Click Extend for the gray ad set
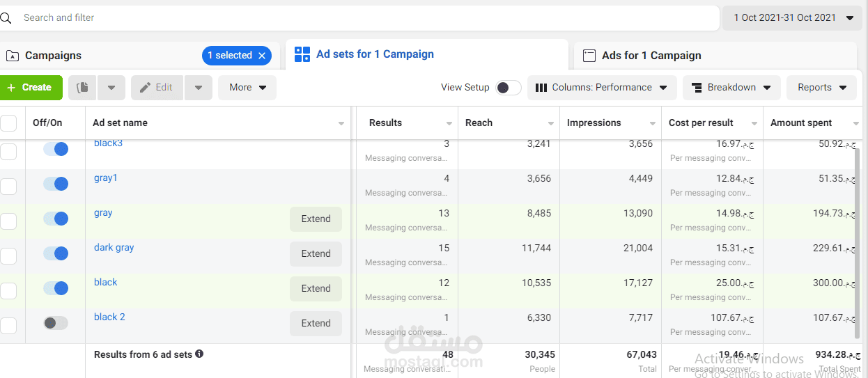The image size is (868, 378). (x=316, y=219)
